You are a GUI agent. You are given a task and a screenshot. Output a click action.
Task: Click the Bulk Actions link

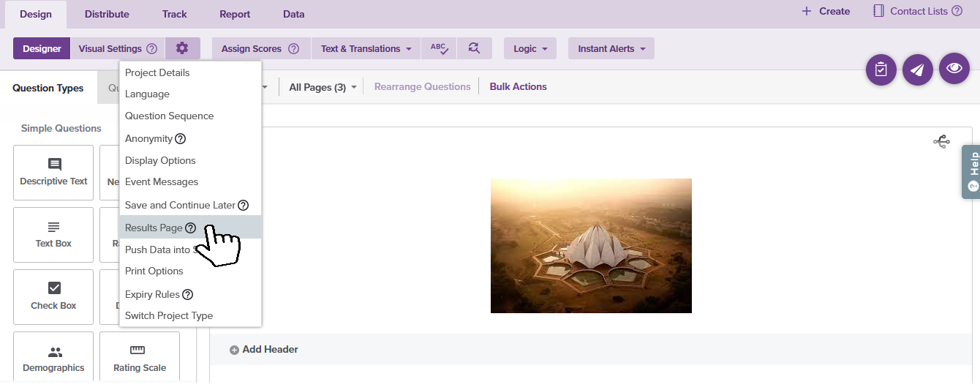tap(518, 86)
